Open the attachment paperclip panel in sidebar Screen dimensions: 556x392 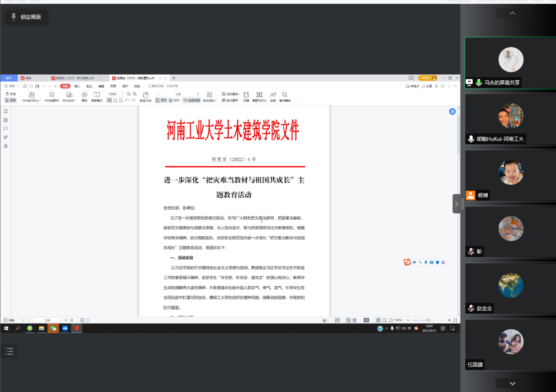click(x=6, y=137)
